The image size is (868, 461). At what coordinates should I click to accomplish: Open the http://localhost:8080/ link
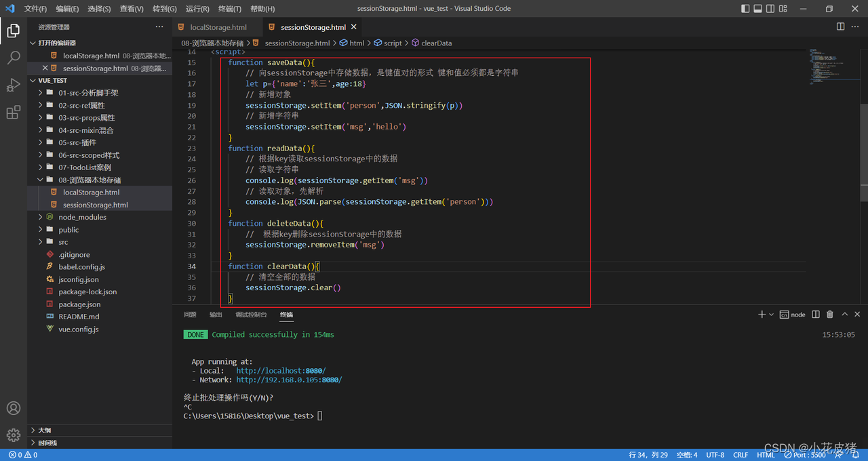[281, 371]
